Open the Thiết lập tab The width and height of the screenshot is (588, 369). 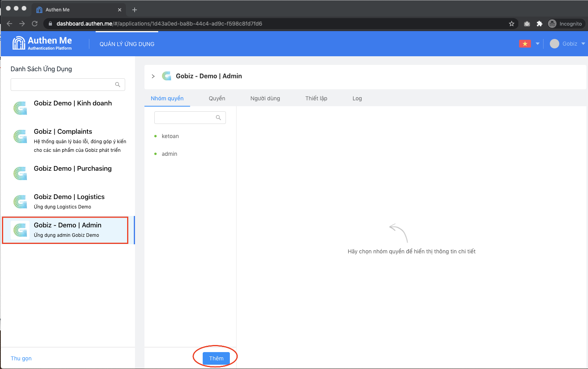point(316,98)
